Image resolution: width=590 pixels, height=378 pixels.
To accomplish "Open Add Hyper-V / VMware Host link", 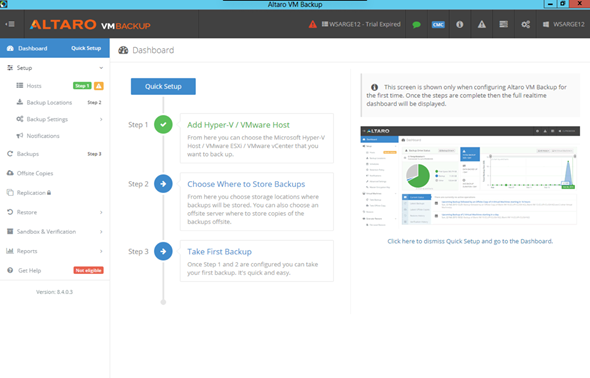I will (x=239, y=125).
